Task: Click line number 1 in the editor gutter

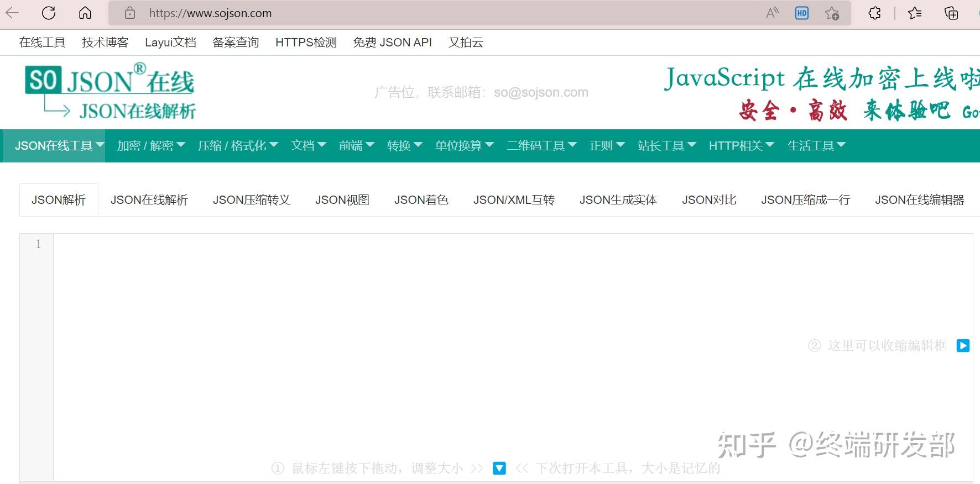Action: tap(38, 244)
